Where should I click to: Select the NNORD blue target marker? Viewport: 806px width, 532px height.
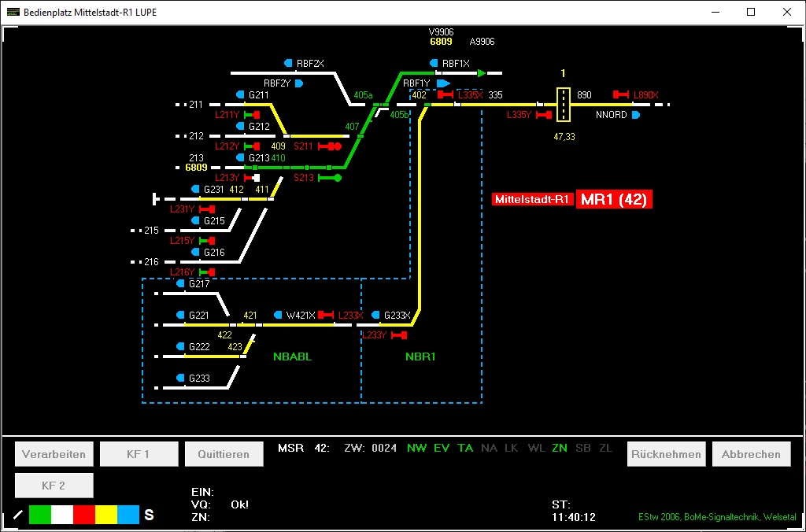(x=635, y=115)
